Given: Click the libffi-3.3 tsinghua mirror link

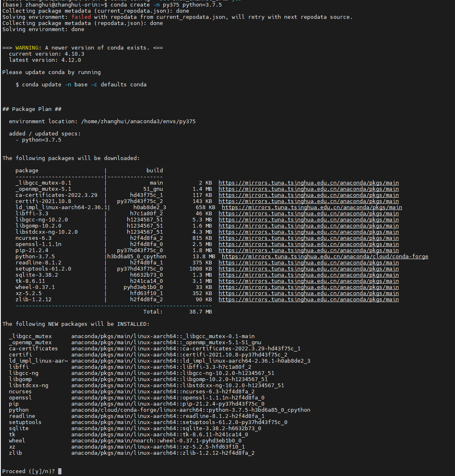Looking at the screenshot, I should (x=308, y=214).
